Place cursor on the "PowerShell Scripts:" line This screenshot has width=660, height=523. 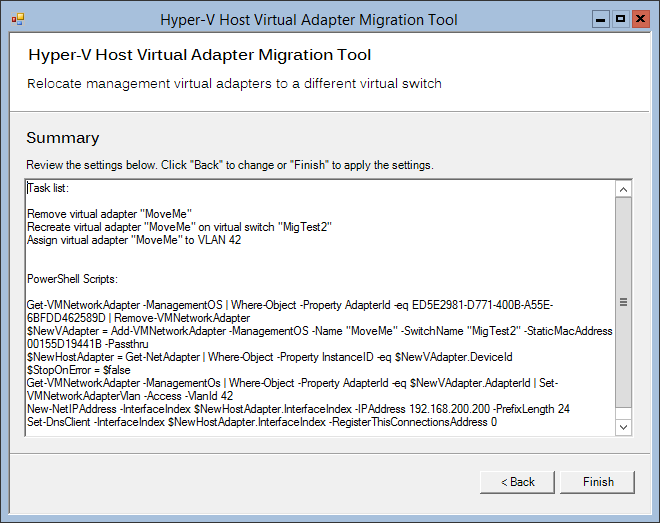pos(72,279)
